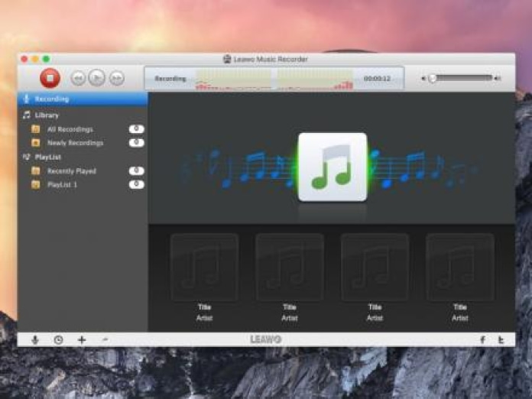
Task: Click the Newly Recordings count badge
Action: (x=136, y=142)
